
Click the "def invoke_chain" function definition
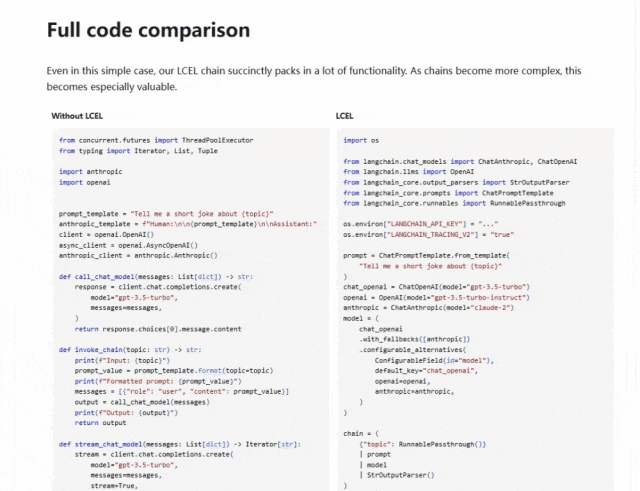(130, 349)
